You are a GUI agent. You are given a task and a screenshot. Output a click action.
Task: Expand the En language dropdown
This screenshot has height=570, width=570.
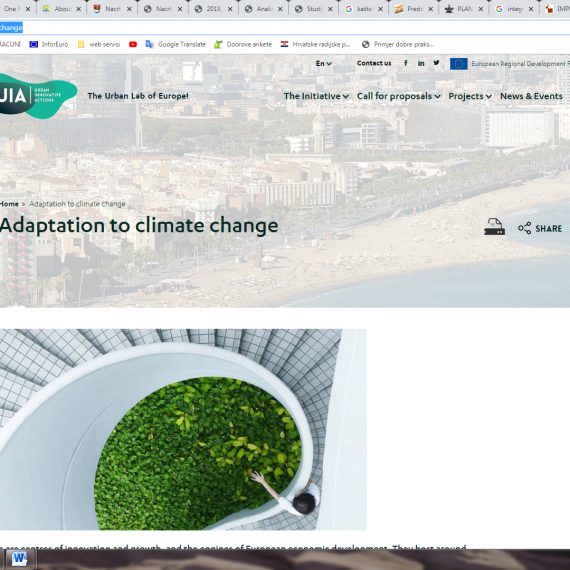point(324,64)
